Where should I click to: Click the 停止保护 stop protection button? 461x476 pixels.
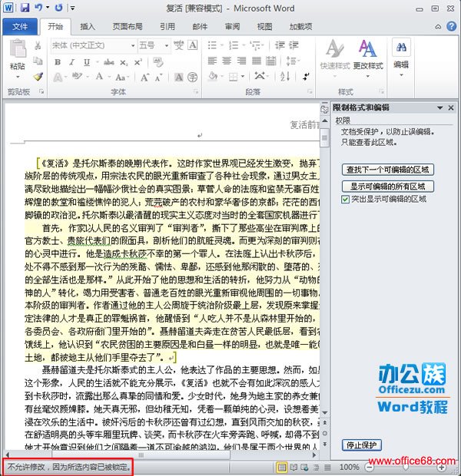[x=362, y=445]
